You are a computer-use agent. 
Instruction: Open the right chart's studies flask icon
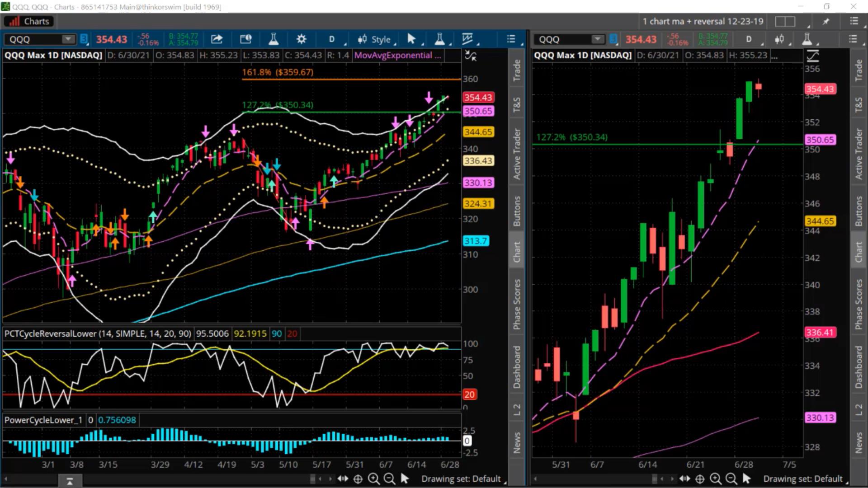[807, 39]
